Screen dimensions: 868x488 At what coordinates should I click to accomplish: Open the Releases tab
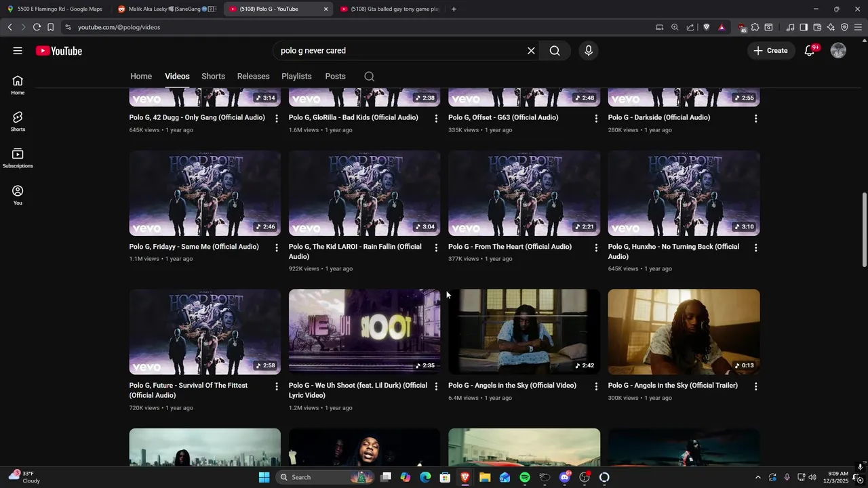pos(253,77)
